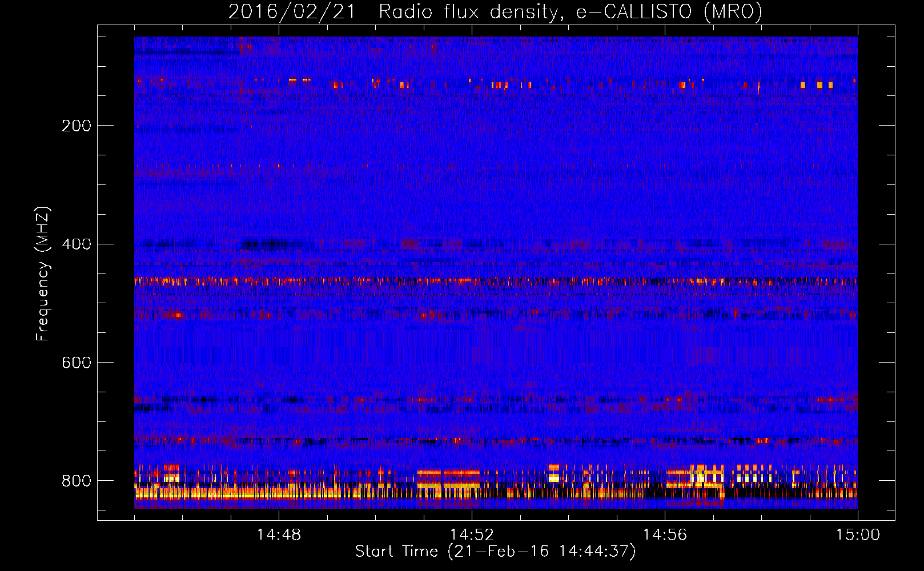The image size is (924, 571).
Task: Click the 15:00 time tick label
Action: coord(858,535)
